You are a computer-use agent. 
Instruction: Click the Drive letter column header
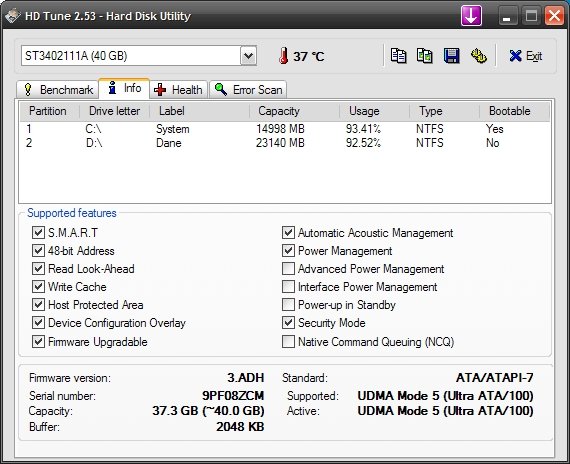[115, 111]
